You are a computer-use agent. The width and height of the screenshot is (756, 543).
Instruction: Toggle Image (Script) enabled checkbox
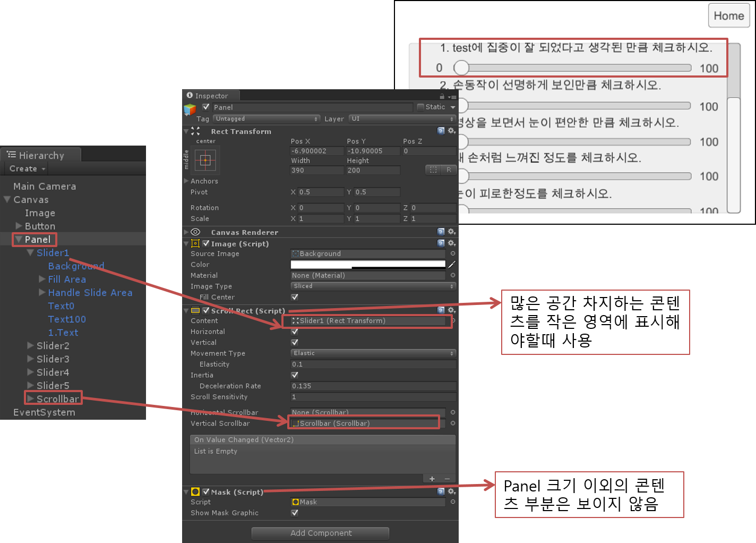click(x=206, y=243)
